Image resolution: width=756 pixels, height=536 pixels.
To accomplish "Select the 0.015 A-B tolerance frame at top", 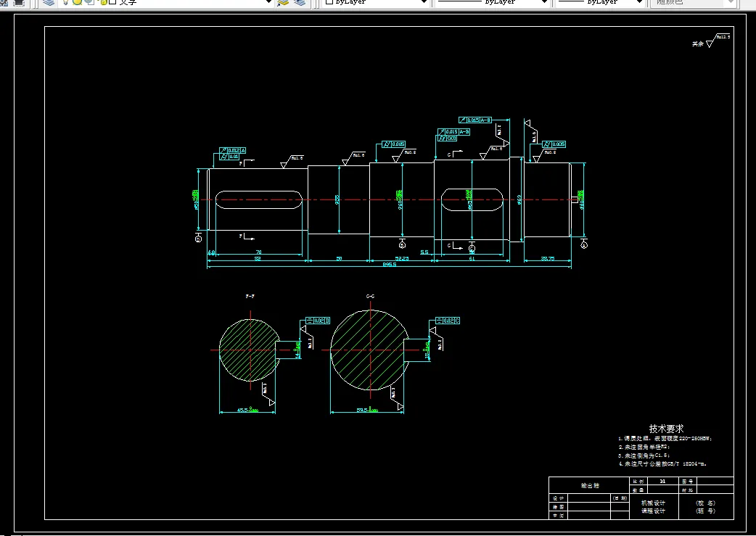I will pos(475,120).
